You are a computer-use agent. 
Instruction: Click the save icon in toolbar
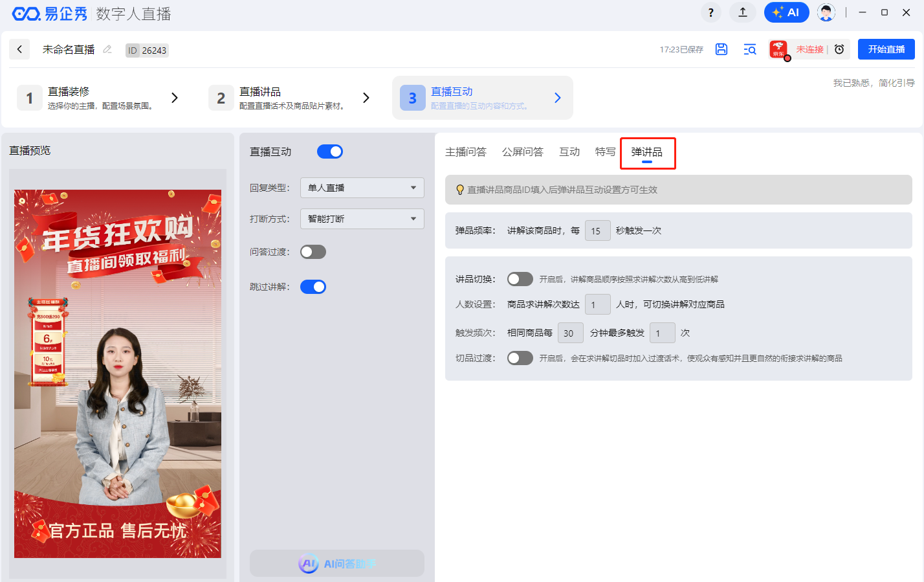tap(721, 49)
